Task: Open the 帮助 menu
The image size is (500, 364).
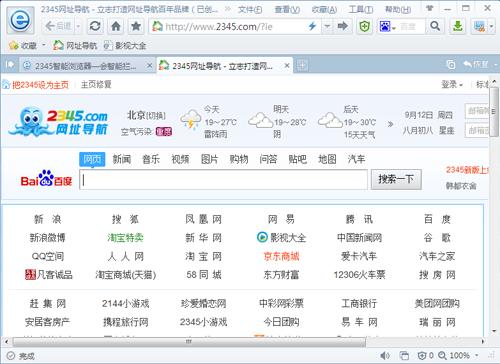Action: click(x=398, y=9)
